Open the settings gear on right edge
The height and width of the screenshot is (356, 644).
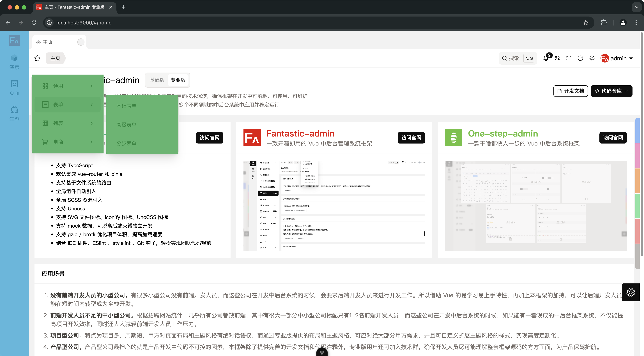tap(630, 292)
